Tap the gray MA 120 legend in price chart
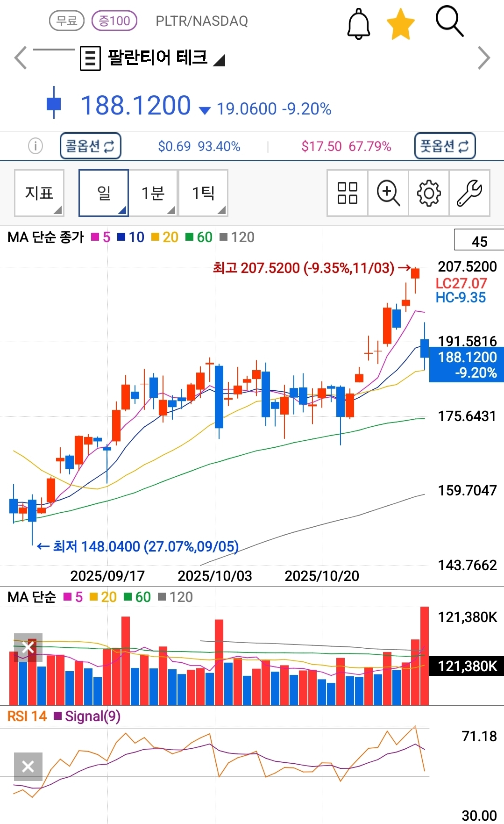This screenshot has width=504, height=824. click(237, 237)
